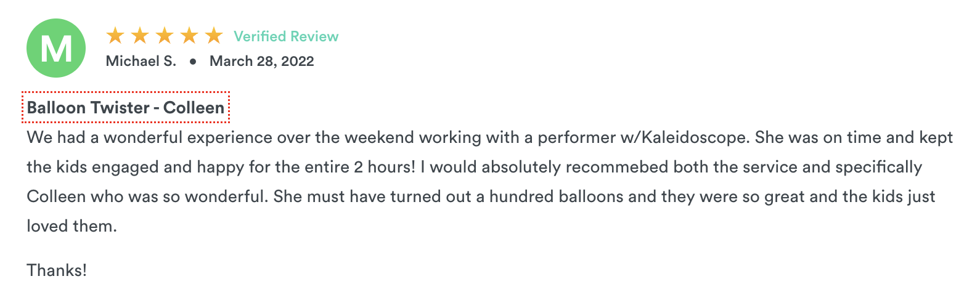This screenshot has height=308, width=980.
Task: Click the green "M" avatar circle
Action: pos(56,48)
